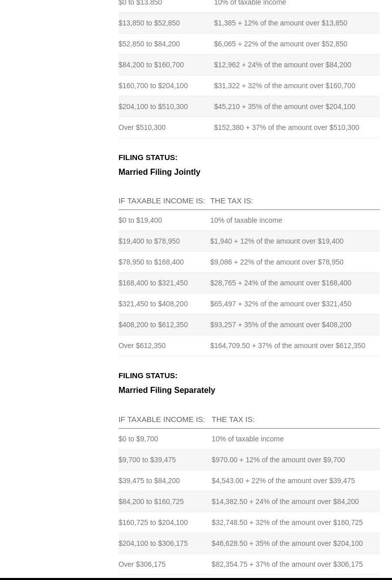Click the "$6,065 + 22%" tax formula
The width and height of the screenshot is (392, 580).
280,44
